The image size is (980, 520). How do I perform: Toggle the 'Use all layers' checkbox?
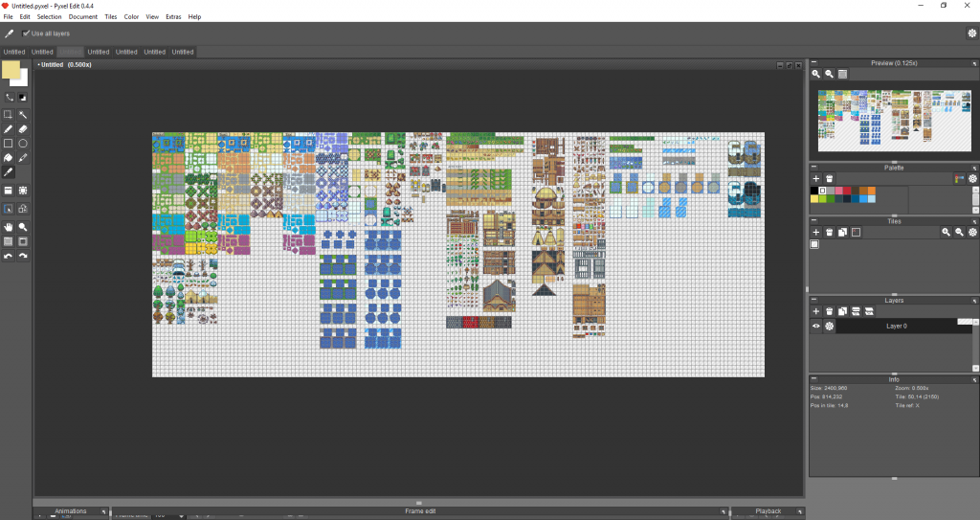click(x=27, y=34)
